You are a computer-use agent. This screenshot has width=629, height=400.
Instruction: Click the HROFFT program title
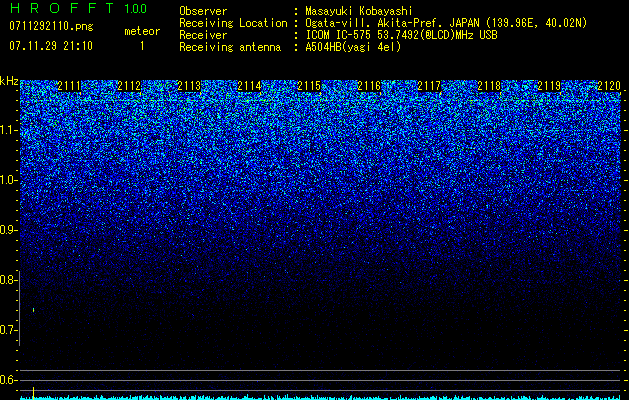[63, 8]
